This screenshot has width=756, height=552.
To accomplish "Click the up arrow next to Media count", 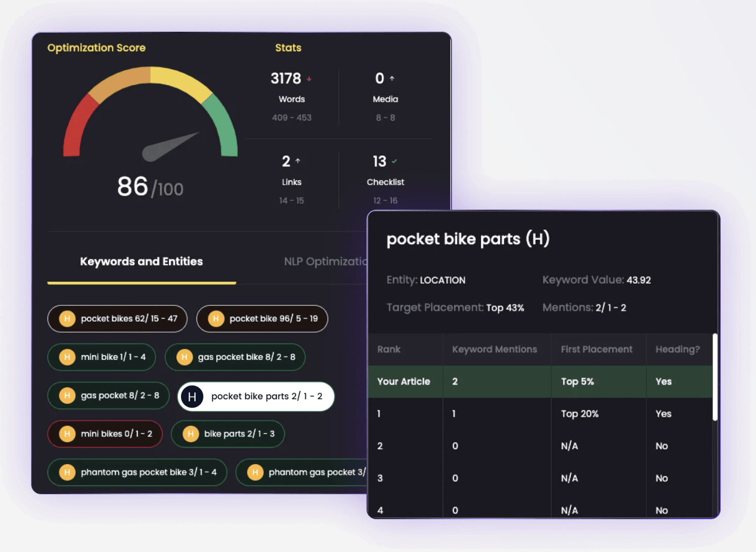I will tap(392, 78).
